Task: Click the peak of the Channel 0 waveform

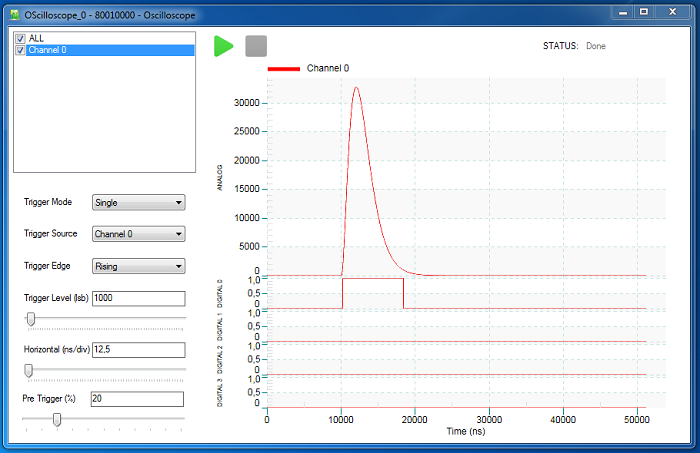Action: point(356,87)
